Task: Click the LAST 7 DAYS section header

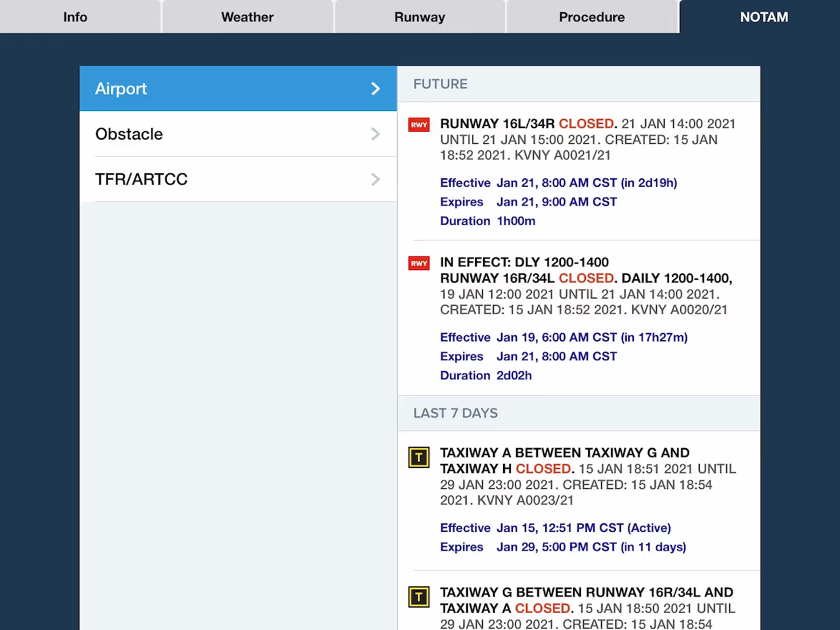Action: pos(455,413)
